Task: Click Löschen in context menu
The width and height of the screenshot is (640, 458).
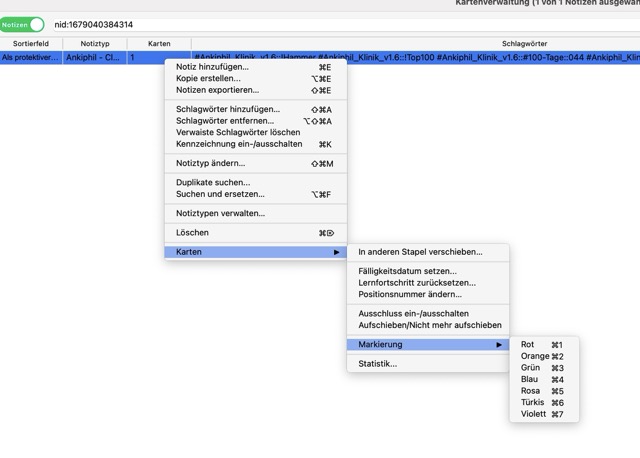Action: [192, 233]
